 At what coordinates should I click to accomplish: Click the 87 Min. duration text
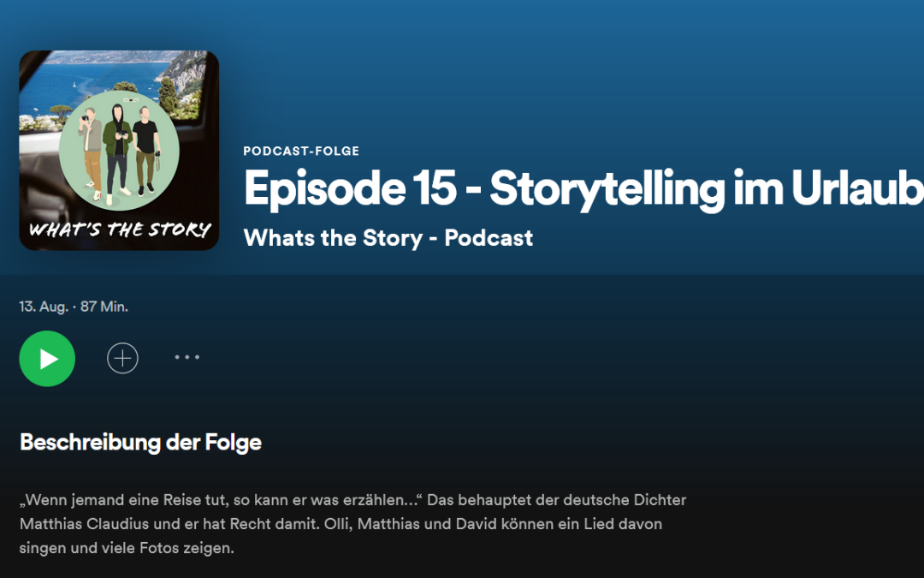click(104, 307)
